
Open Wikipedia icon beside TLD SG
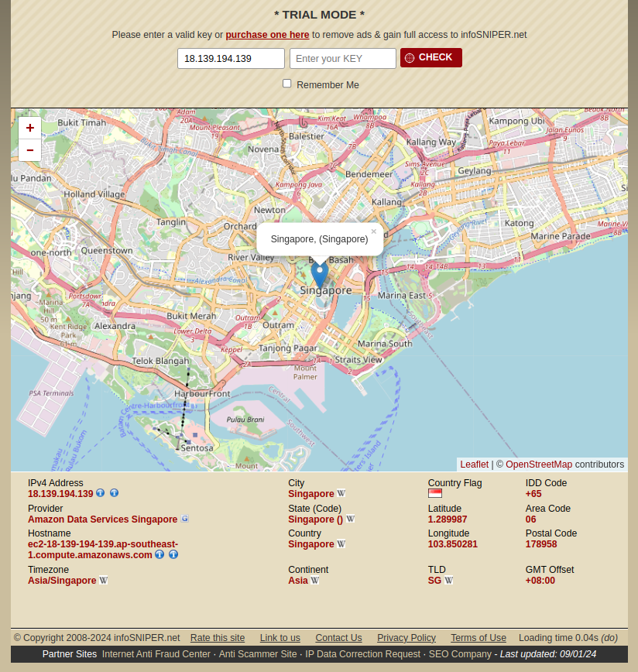tap(449, 581)
